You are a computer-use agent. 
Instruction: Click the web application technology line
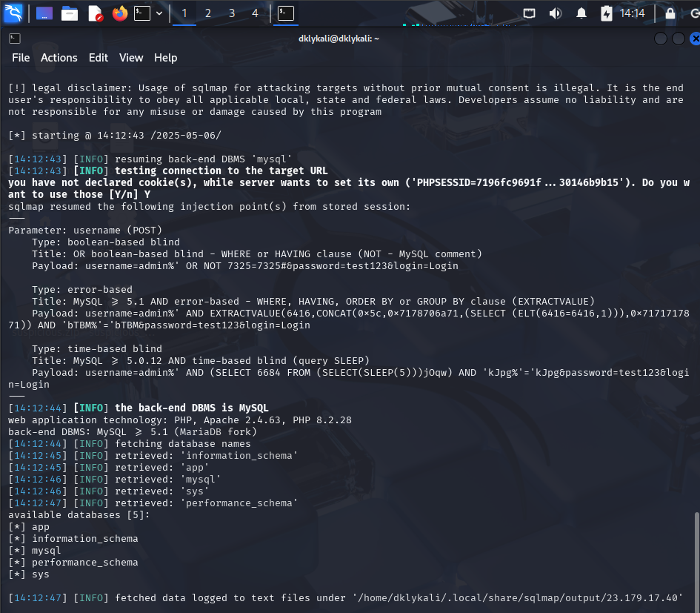[180, 420]
